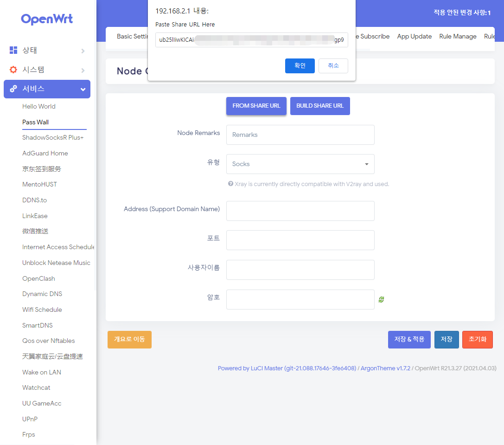Focus the 암호 password field
This screenshot has height=445, width=504.
[300, 300]
